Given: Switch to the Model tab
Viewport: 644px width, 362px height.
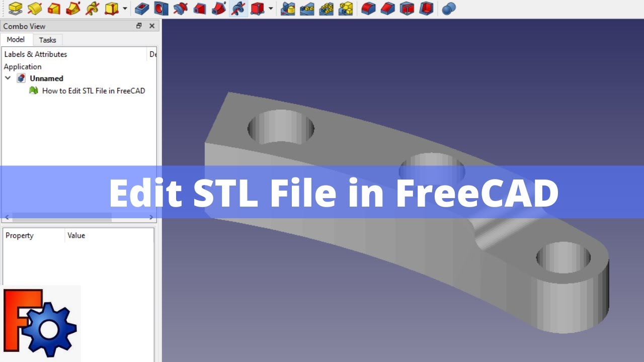Looking at the screenshot, I should click(16, 40).
